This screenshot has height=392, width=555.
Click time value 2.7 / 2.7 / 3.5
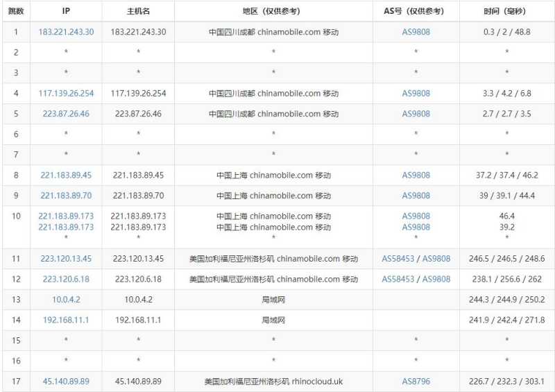[x=507, y=114]
